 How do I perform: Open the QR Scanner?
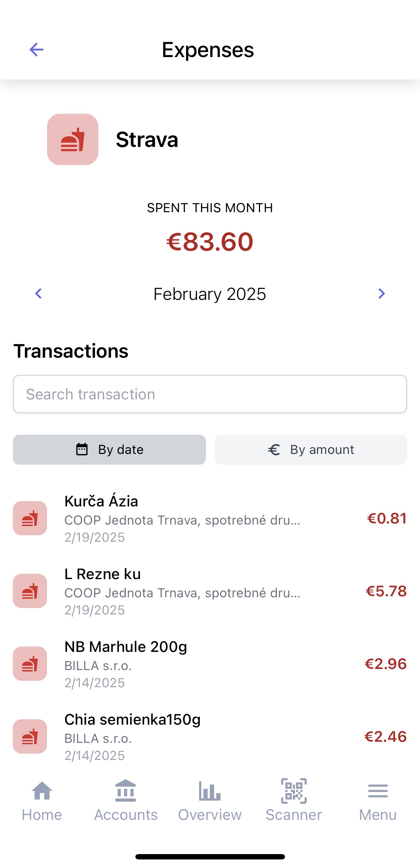[x=294, y=800]
